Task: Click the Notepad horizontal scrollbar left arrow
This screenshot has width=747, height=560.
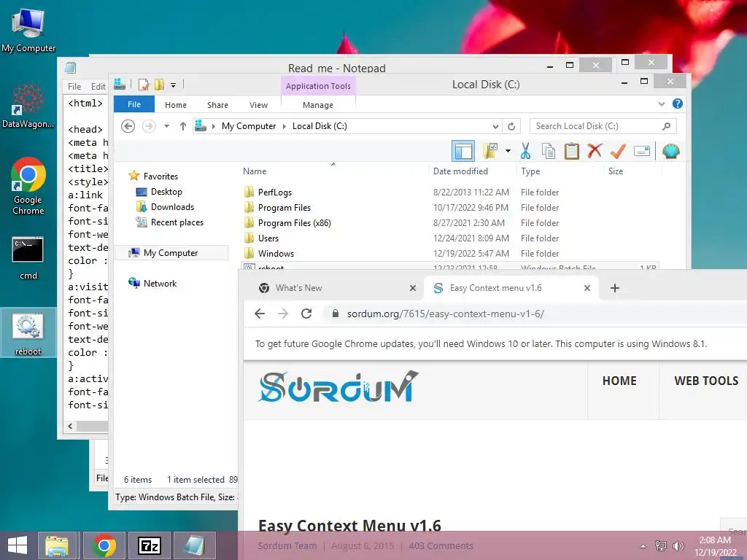Action: pos(71,426)
